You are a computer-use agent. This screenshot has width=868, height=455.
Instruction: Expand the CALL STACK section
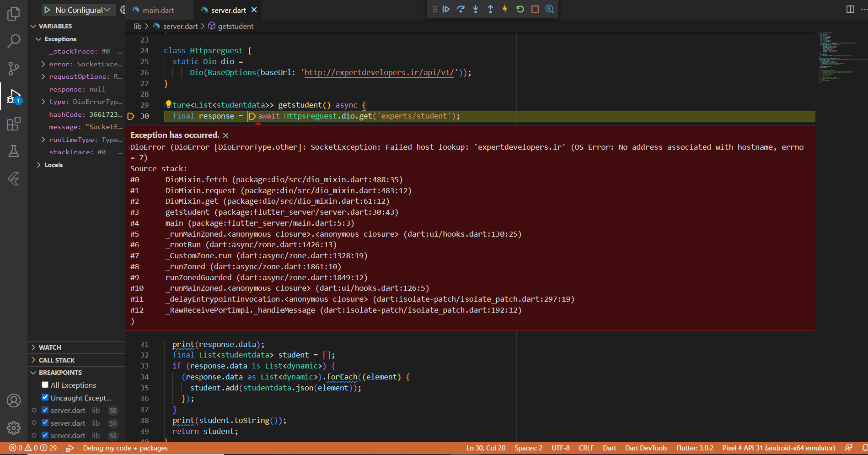(76, 360)
